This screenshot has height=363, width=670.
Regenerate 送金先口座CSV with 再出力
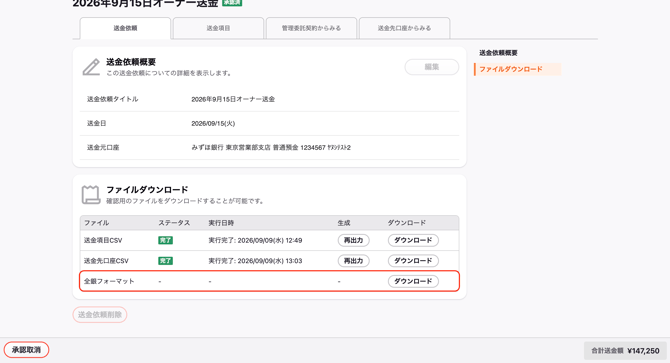353,261
